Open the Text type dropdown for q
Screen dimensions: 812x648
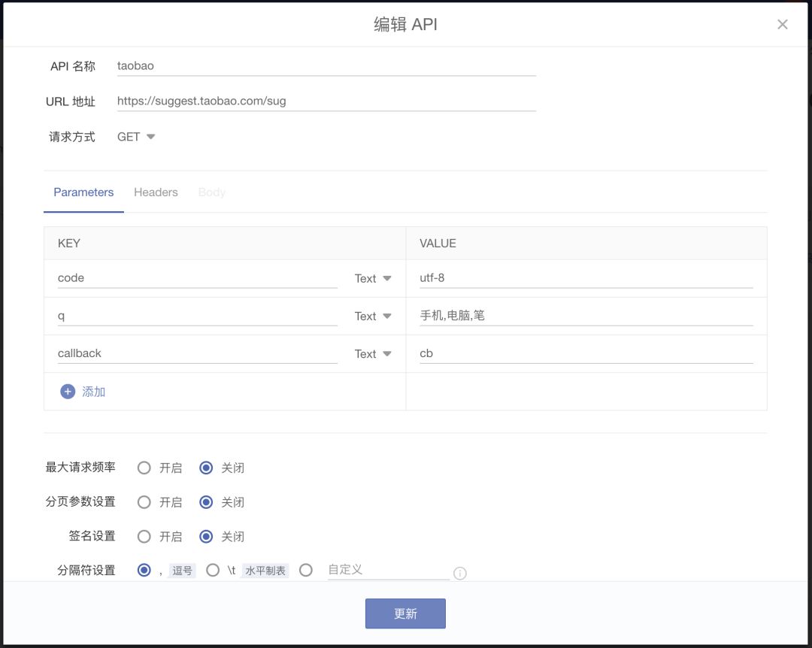(373, 316)
